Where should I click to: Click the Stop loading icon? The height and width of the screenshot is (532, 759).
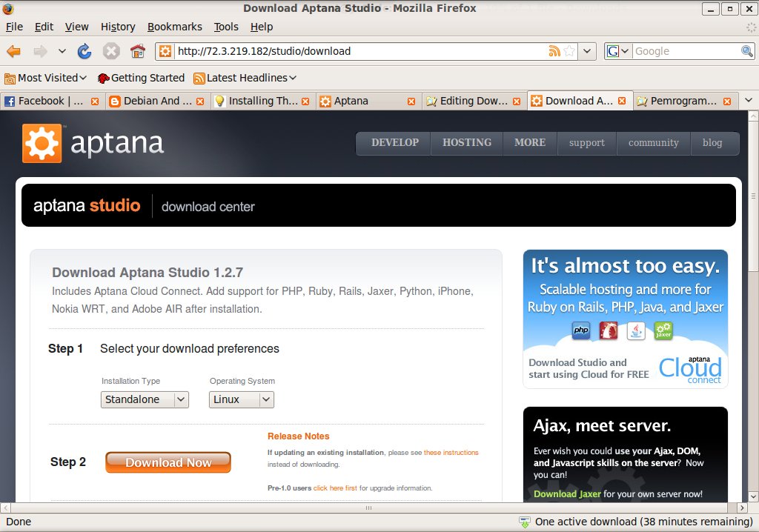[111, 51]
